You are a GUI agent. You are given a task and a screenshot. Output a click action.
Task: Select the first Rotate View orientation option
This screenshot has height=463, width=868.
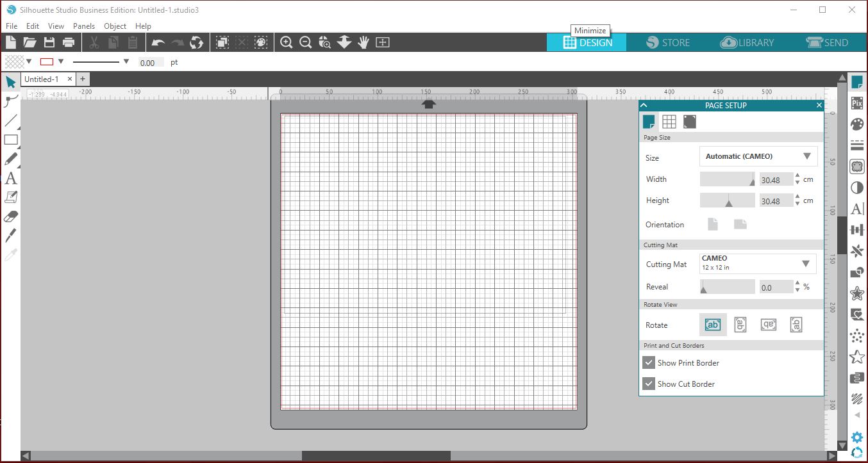pos(713,325)
